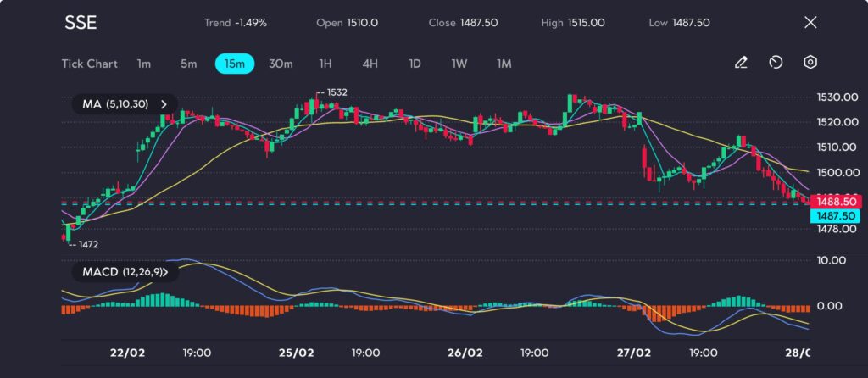Open chart settings hexagon icon
The image size is (868, 378).
click(810, 63)
